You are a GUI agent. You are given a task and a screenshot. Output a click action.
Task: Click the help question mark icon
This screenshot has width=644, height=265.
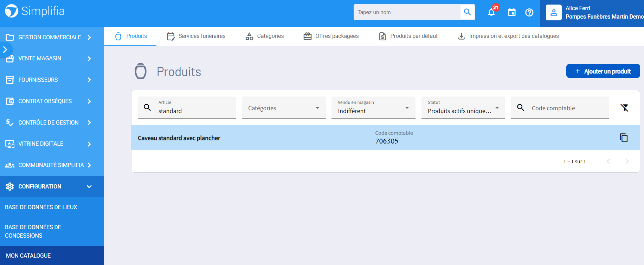529,13
